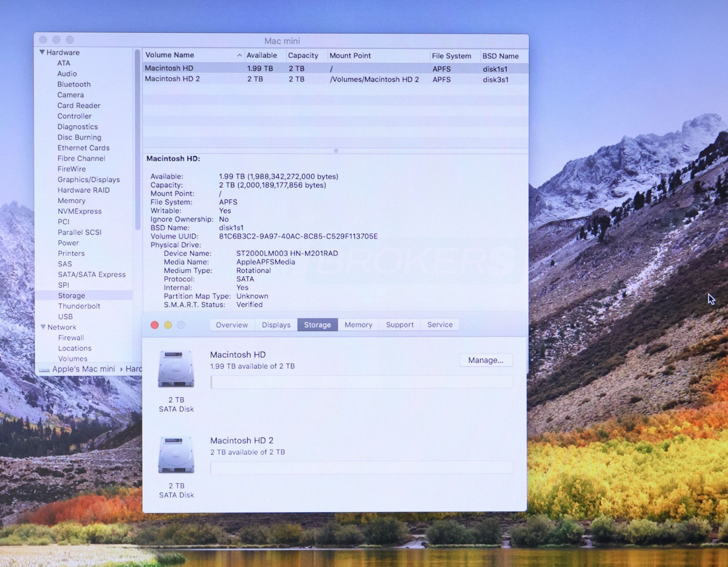The image size is (728, 567).
Task: Click the Macintosh HD disk icon
Action: (176, 369)
